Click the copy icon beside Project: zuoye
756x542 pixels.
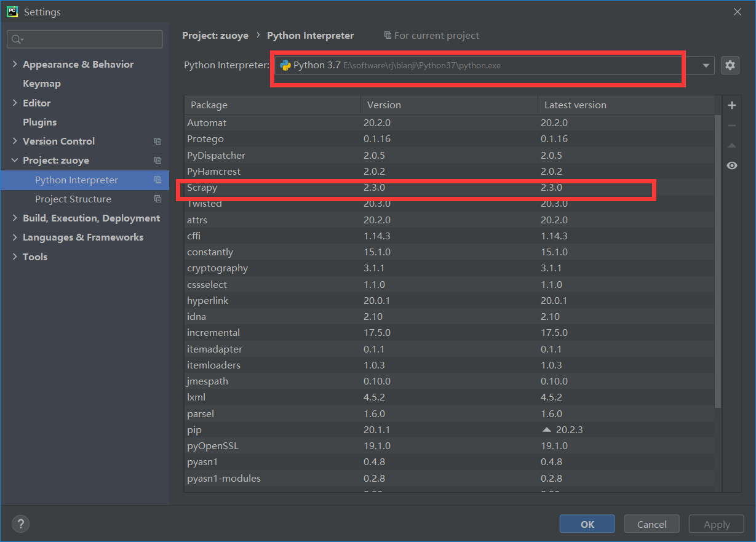pos(157,161)
